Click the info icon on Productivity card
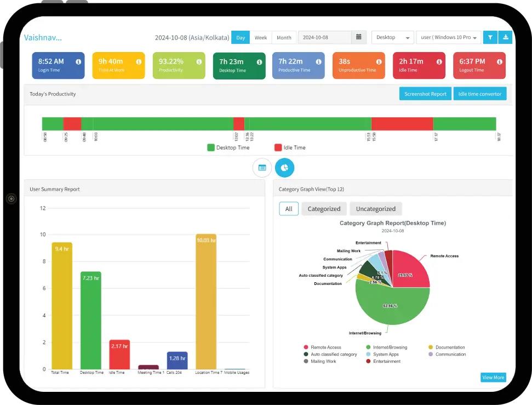The height and width of the screenshot is (405, 532). (x=199, y=60)
